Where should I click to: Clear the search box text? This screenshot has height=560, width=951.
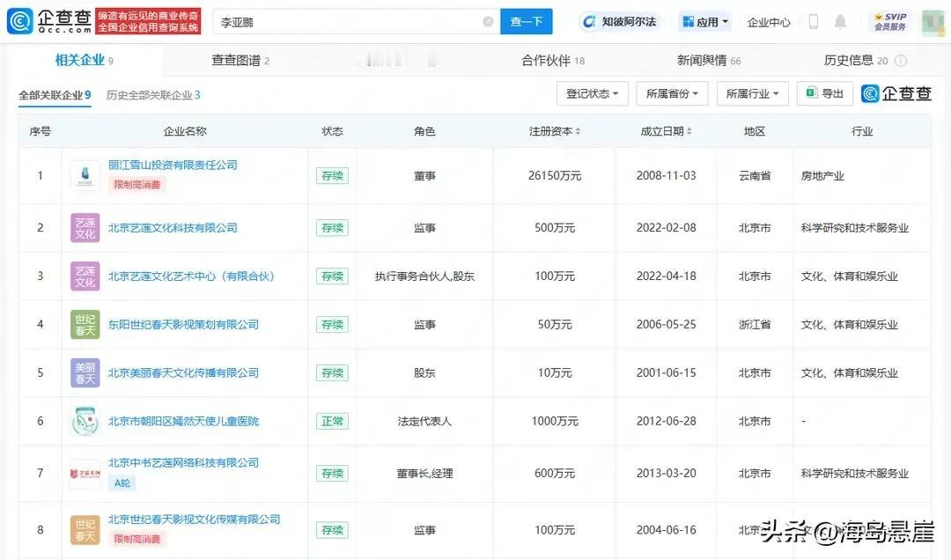[488, 22]
